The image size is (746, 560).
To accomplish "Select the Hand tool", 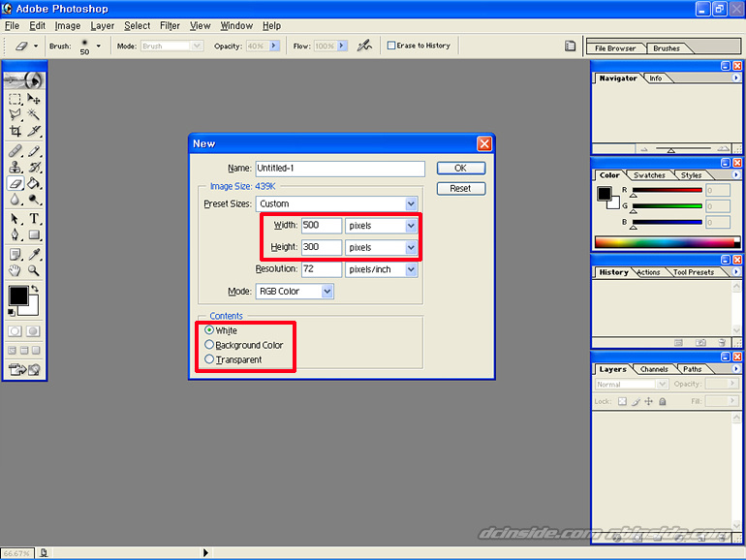I will (16, 270).
